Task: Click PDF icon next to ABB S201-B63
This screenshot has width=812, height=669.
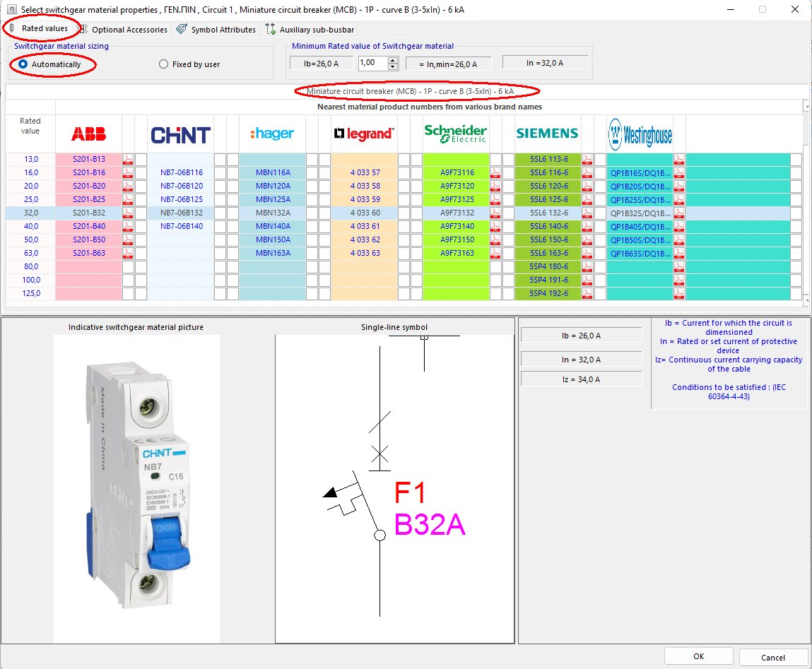Action: (x=127, y=253)
